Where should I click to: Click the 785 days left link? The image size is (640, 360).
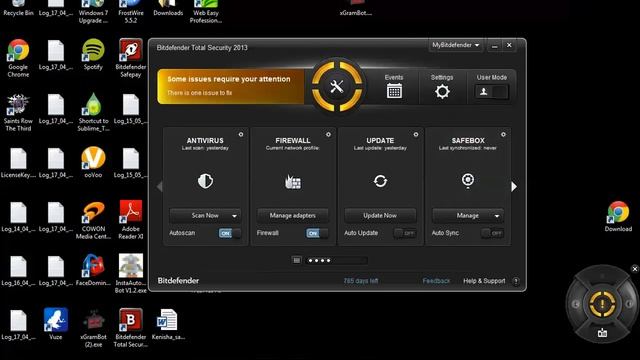[x=361, y=281]
